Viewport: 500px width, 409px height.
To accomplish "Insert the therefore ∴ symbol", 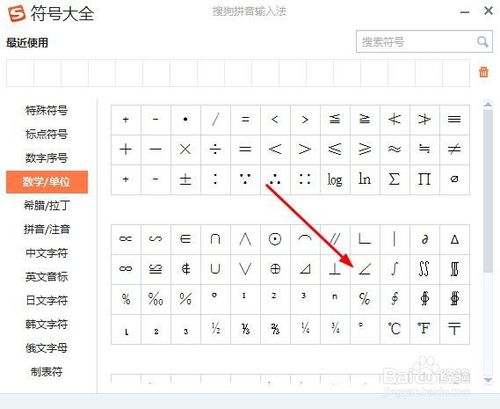I will 275,179.
